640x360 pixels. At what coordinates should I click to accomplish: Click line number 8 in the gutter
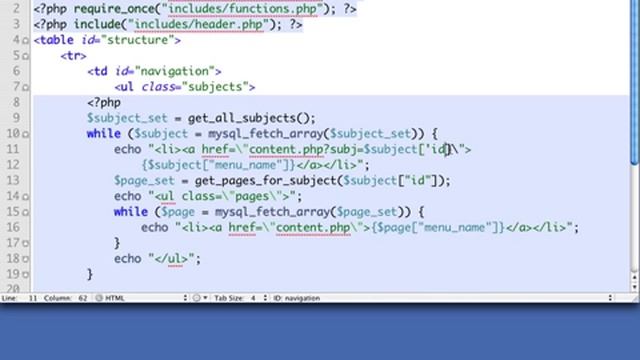[16, 102]
